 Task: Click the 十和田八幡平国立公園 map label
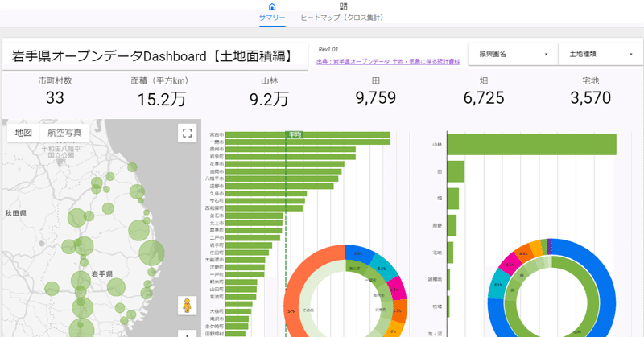(61, 152)
